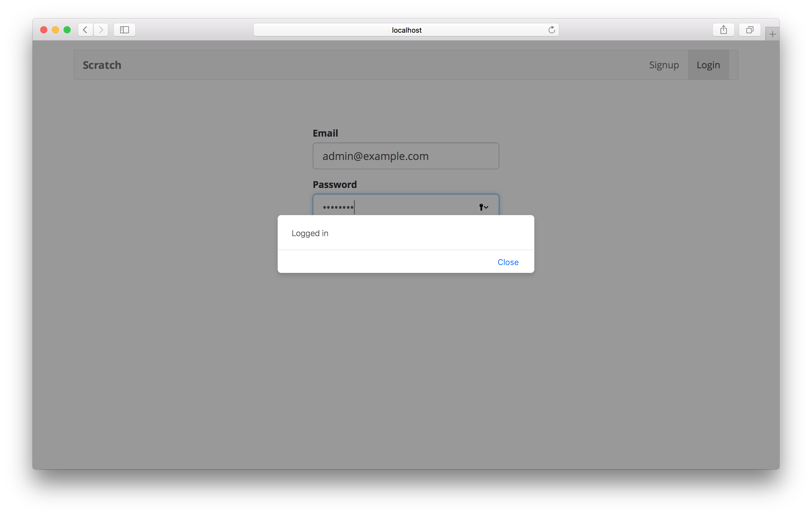Screen dimensions: 812x516
Task: Select the Login nav tab
Action: (x=708, y=65)
